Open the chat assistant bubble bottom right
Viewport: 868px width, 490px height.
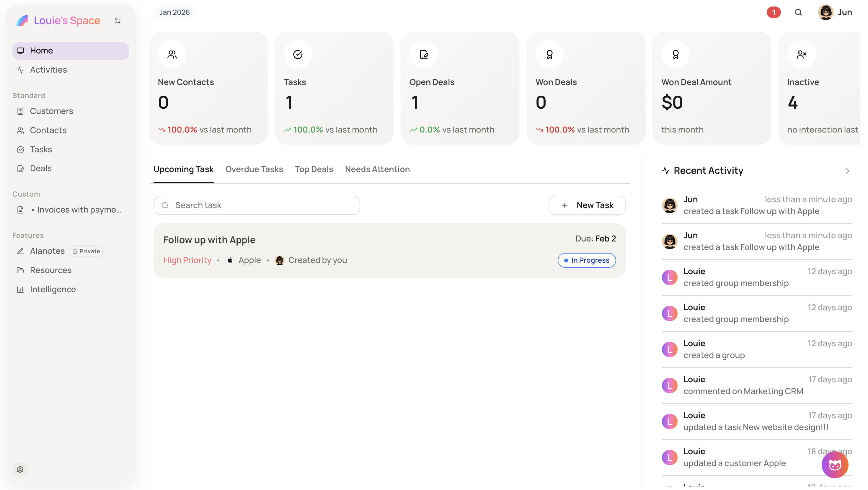click(834, 464)
